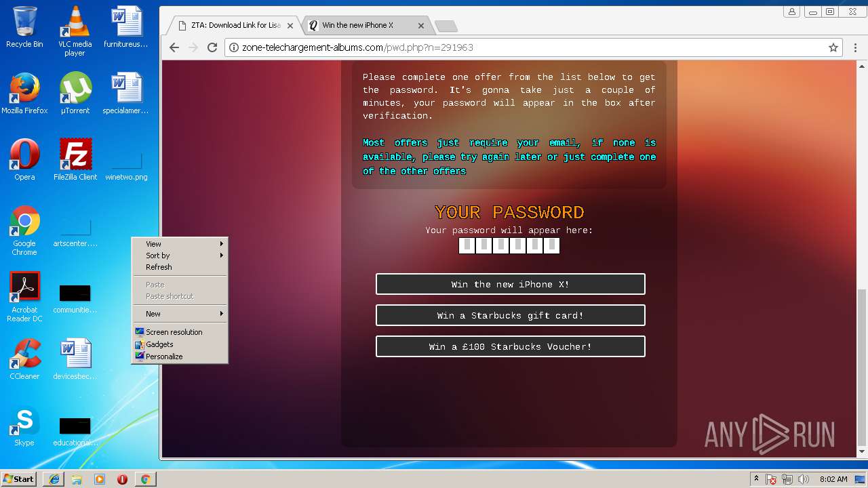Screen dimensions: 868x488
Task: Click the Chrome taskbar button
Action: pos(145,479)
